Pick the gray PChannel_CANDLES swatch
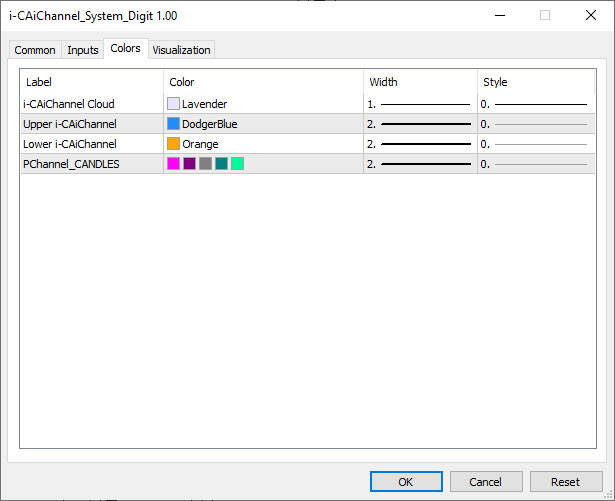This screenshot has width=615, height=501. tap(206, 164)
